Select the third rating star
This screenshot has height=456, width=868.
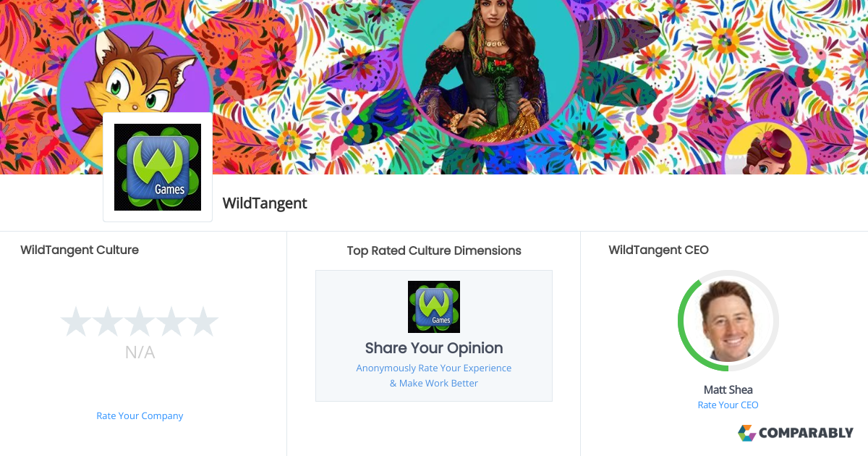point(139,321)
